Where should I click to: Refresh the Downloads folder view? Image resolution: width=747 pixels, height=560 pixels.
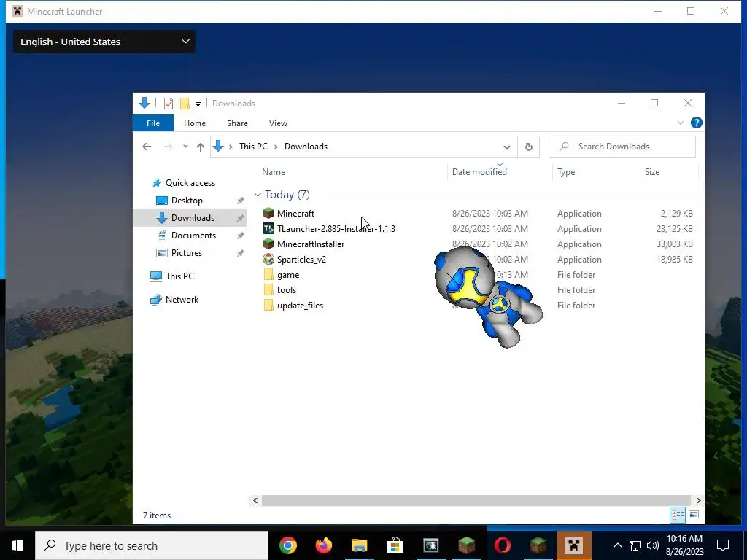(x=528, y=147)
